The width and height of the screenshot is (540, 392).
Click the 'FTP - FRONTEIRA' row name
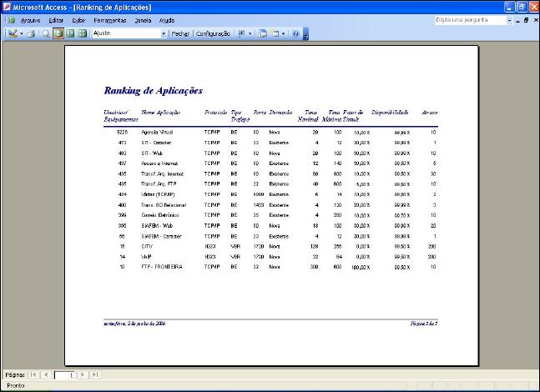(x=162, y=267)
